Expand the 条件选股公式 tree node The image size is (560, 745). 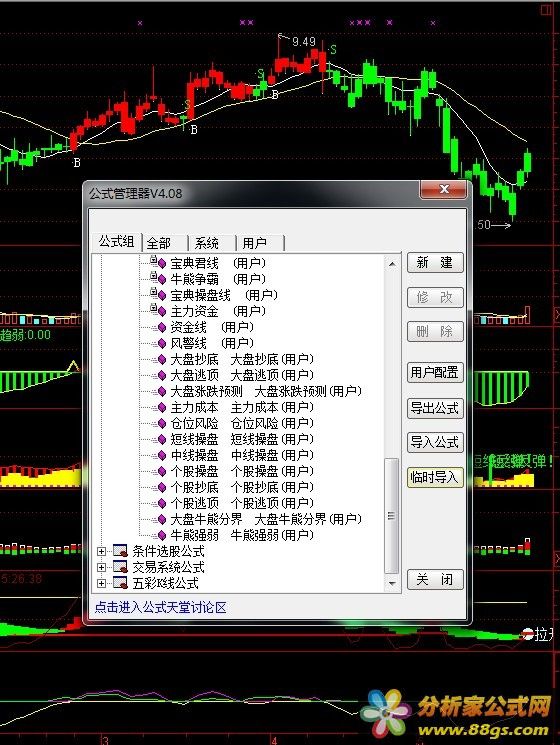pyautogui.click(x=101, y=551)
